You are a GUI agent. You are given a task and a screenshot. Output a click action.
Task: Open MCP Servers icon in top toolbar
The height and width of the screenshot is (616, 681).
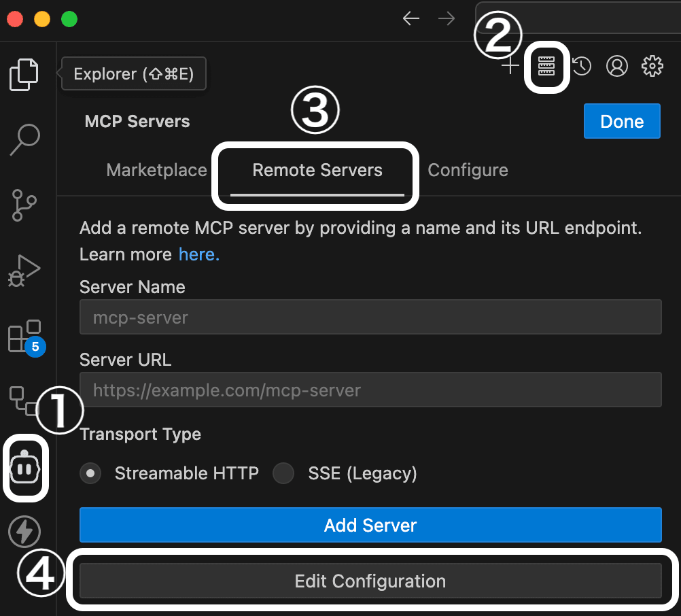tap(546, 66)
